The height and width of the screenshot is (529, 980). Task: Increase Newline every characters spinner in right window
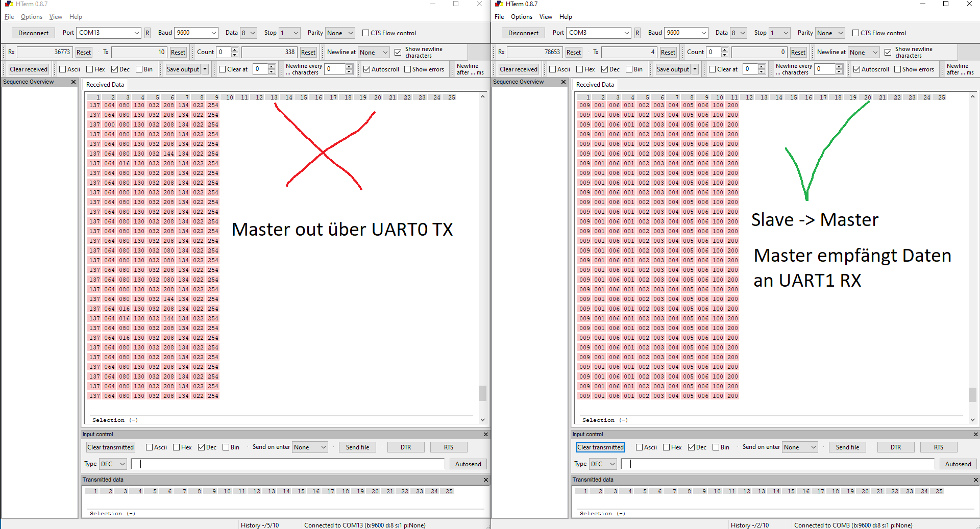[839, 66]
